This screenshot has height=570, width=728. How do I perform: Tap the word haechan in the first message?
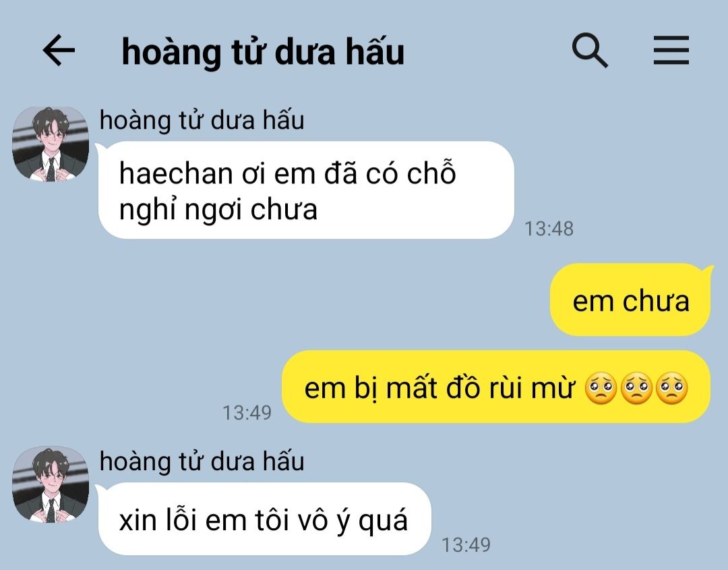pos(176,173)
